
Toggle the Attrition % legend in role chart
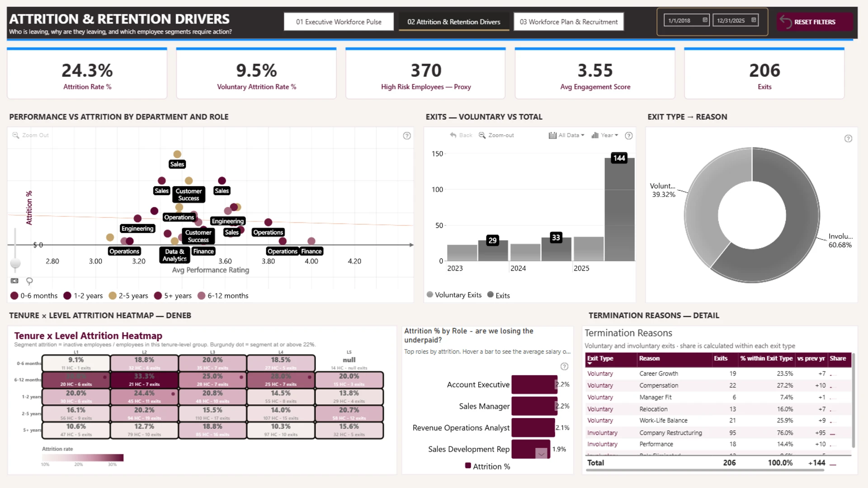click(x=487, y=466)
